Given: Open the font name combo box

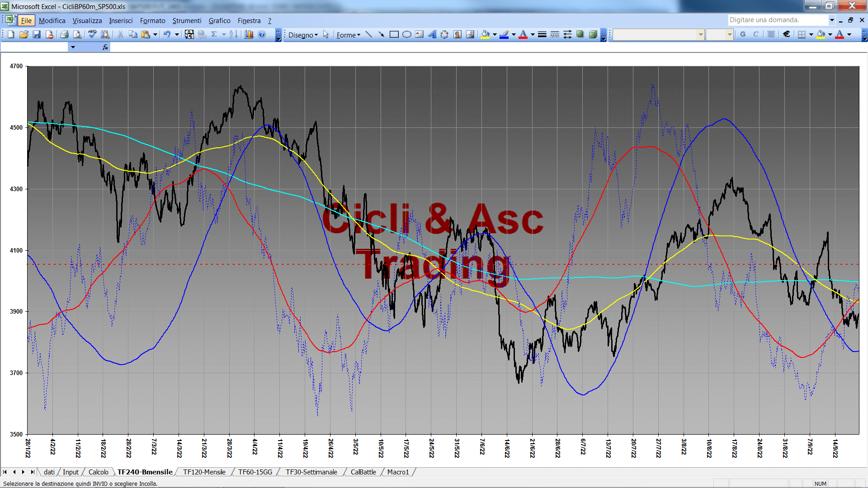Looking at the screenshot, I should coord(658,34).
